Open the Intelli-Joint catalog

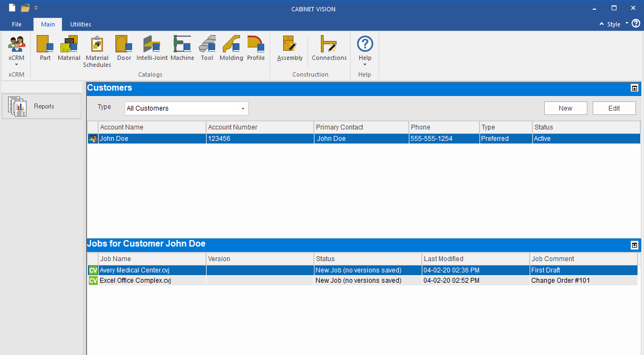point(152,48)
